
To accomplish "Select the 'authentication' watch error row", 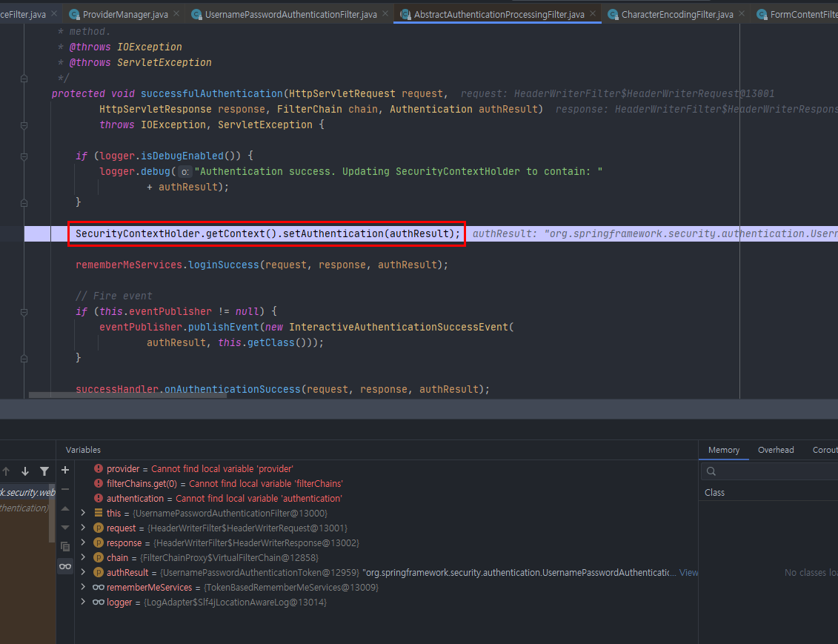I will [x=386, y=498].
